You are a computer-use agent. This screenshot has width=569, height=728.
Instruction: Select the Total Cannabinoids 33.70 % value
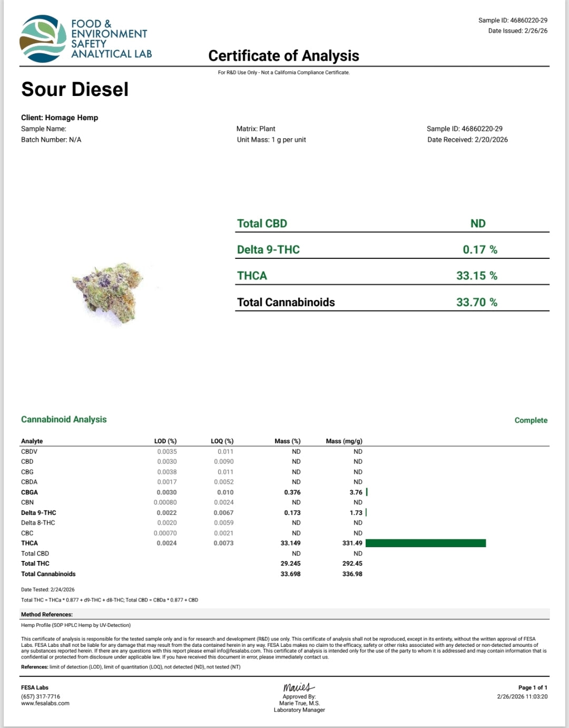click(477, 302)
